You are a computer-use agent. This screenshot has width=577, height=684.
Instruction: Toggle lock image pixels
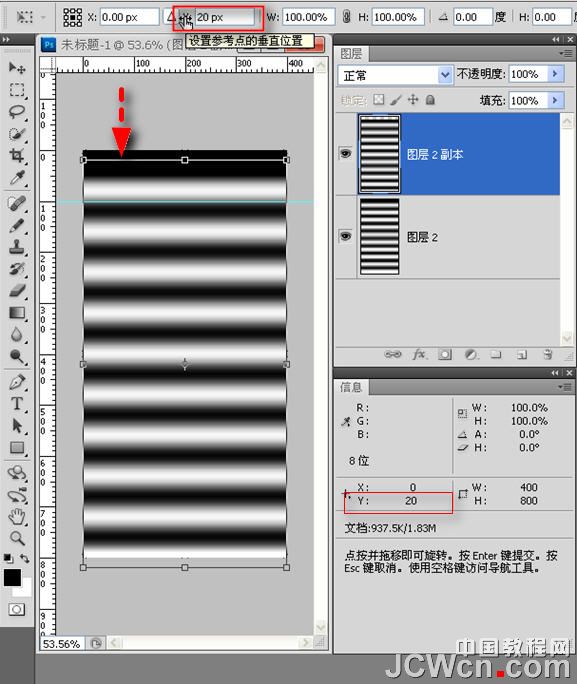(396, 100)
